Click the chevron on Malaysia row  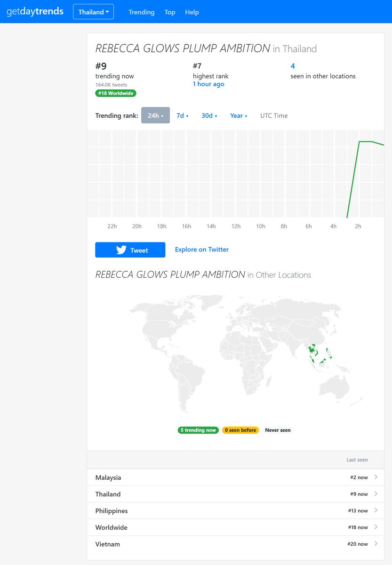[x=376, y=477]
